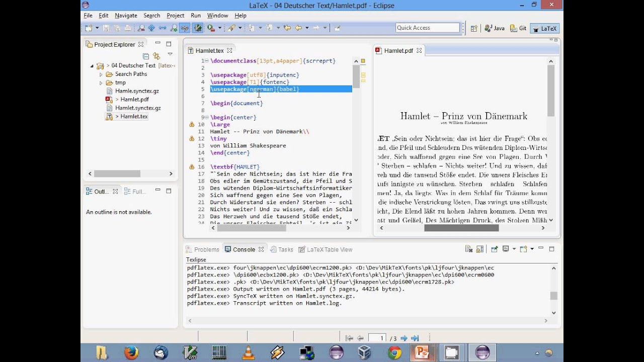
Task: Click the warning marker on line 16
Action: (x=192, y=166)
